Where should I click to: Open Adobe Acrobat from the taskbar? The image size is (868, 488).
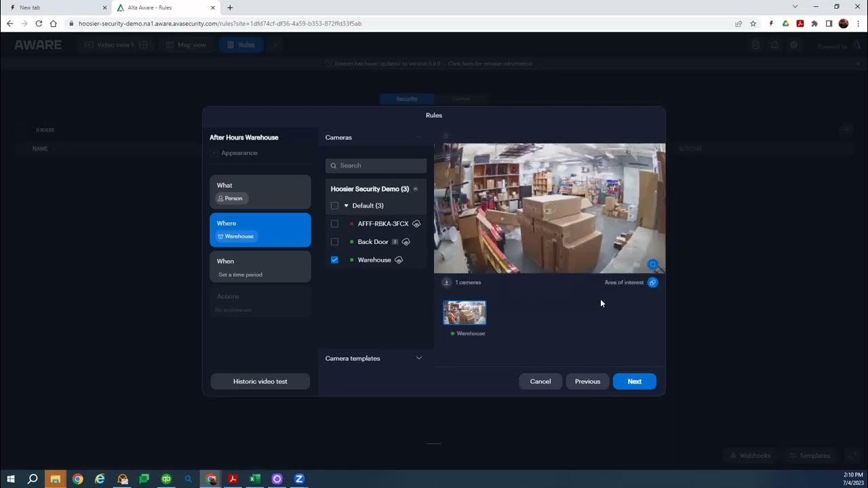(233, 479)
